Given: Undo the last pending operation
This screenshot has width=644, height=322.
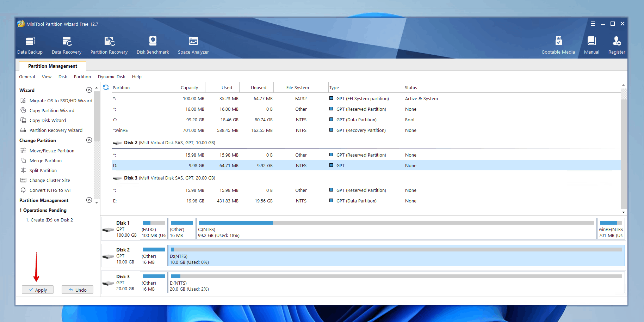Looking at the screenshot, I should click(x=78, y=290).
